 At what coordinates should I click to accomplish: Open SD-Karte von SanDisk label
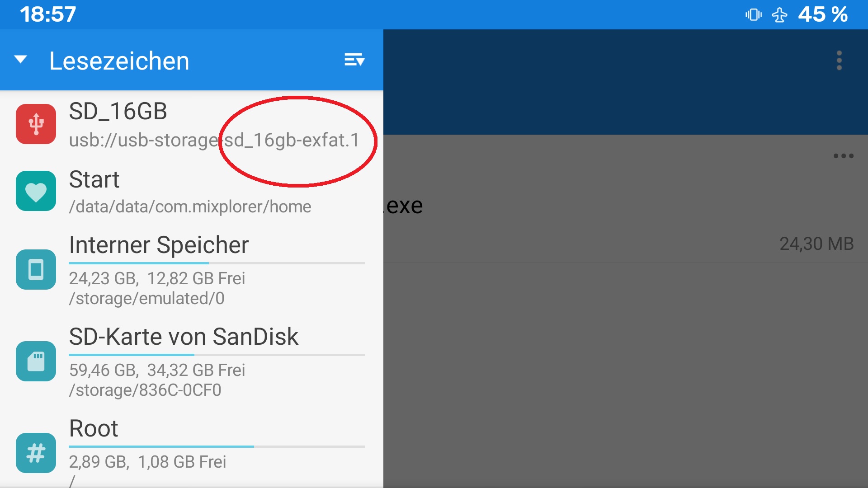184,337
